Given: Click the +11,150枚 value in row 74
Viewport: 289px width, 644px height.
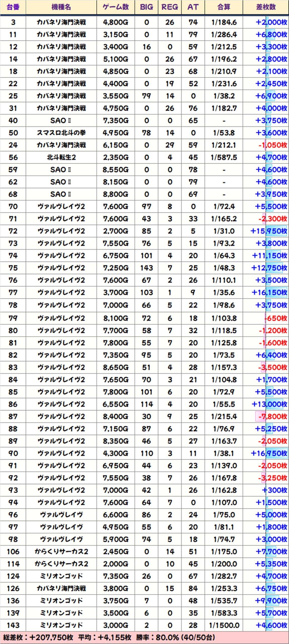Looking at the screenshot, I should pos(270,256).
